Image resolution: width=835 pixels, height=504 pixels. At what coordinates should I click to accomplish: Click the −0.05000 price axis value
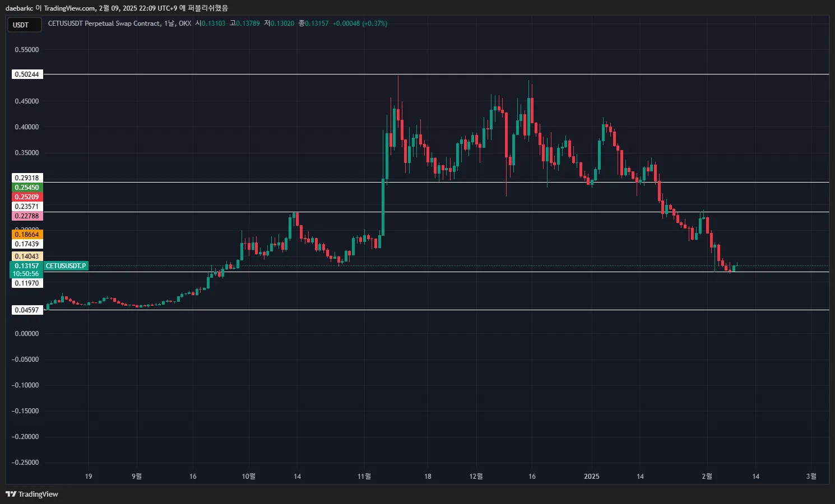point(25,360)
